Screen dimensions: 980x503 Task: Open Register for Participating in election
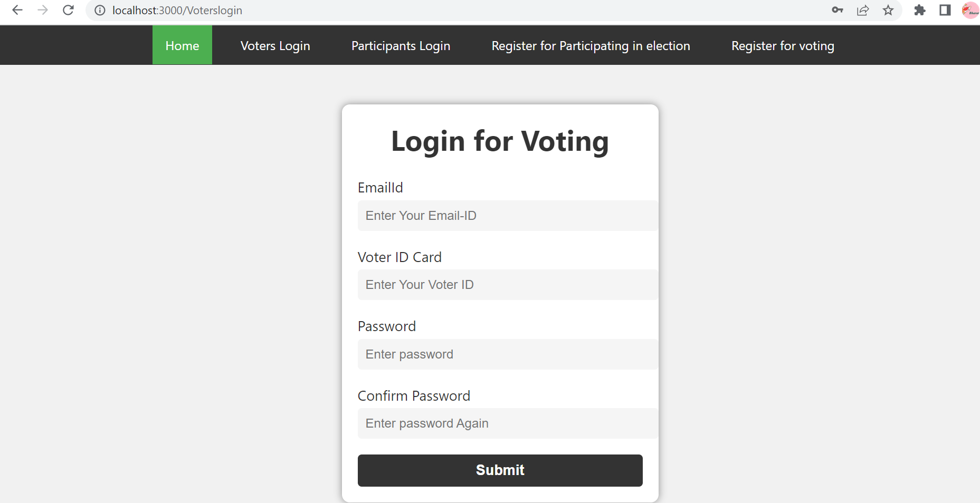(x=591, y=45)
